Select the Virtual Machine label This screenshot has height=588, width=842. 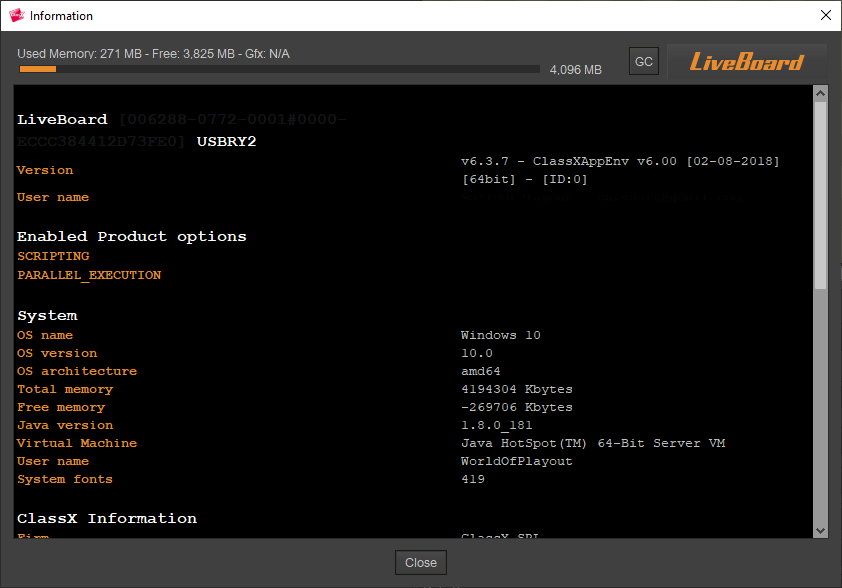pyautogui.click(x=77, y=443)
